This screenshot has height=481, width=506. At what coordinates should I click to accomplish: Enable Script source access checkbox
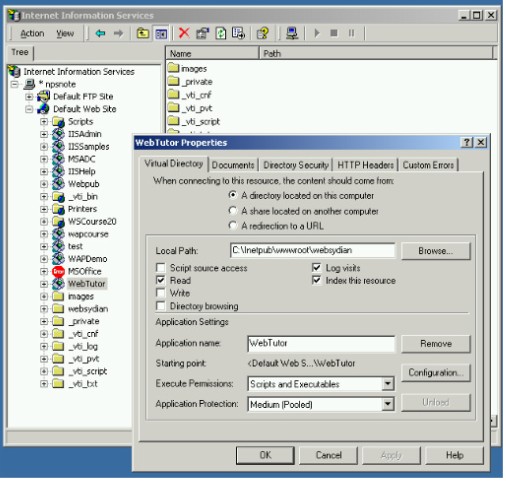coord(161,268)
